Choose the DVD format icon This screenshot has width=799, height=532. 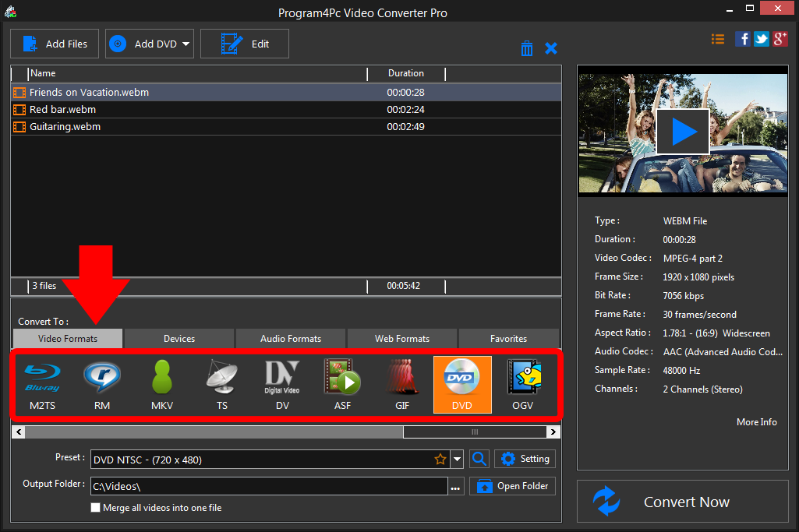[462, 383]
